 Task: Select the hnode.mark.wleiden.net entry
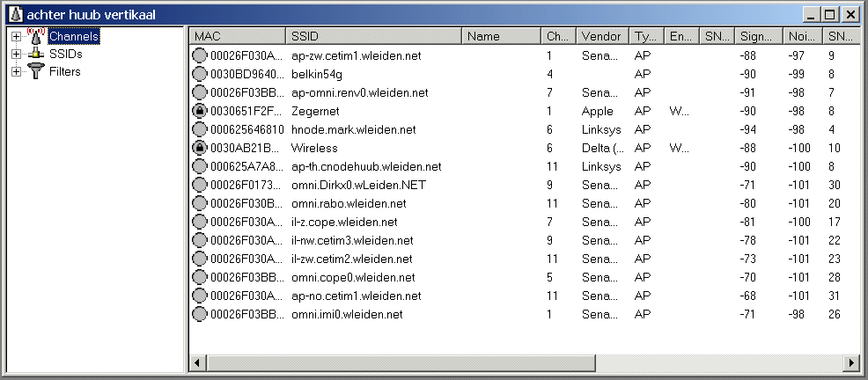[x=353, y=129]
